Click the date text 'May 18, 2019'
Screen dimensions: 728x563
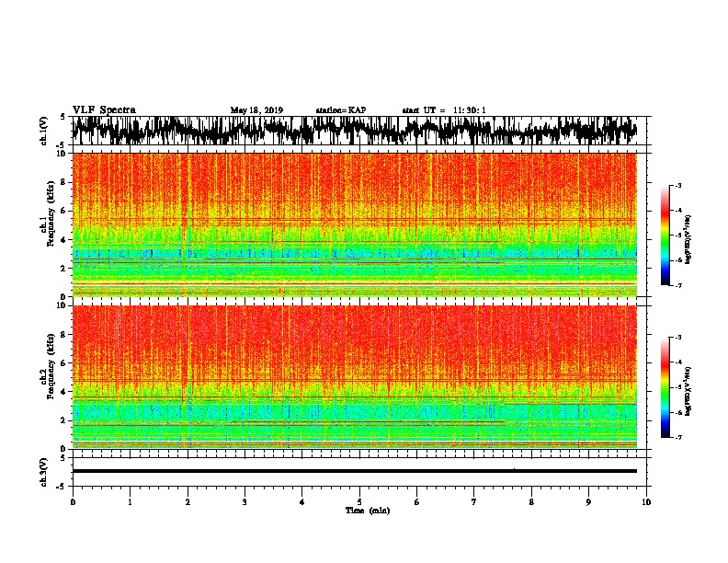coord(256,110)
